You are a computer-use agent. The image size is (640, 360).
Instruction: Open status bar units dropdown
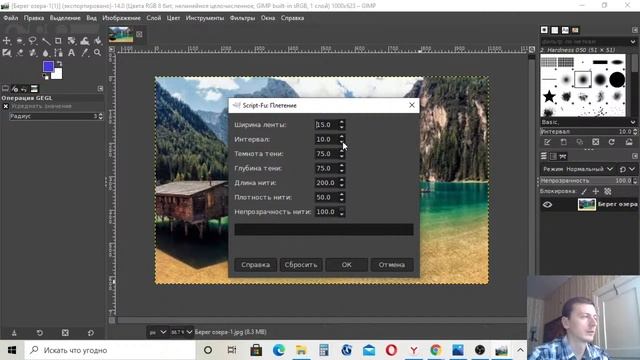(158, 332)
